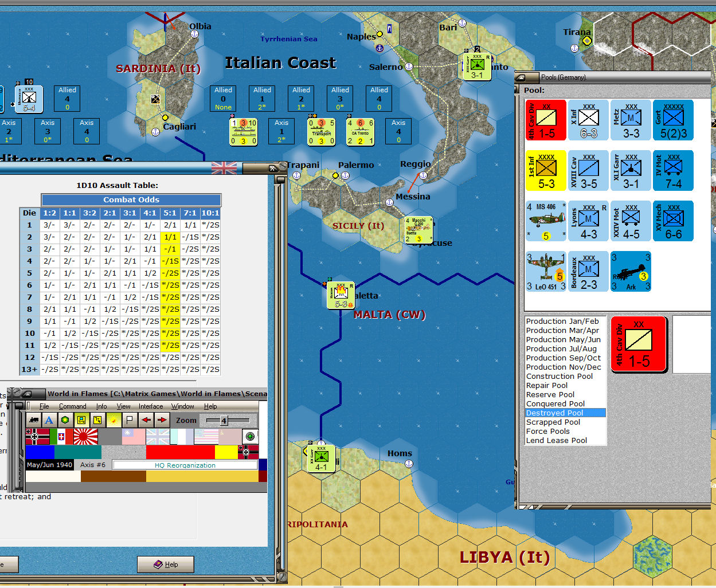
Task: Click the green circle button beside flags
Action: pos(250,437)
